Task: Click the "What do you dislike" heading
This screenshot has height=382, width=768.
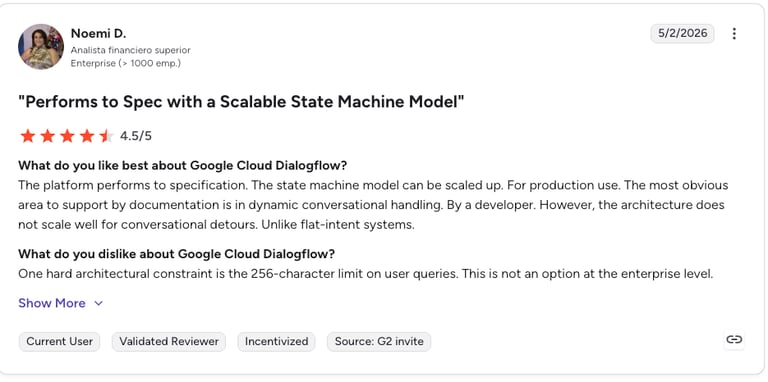Action: pyautogui.click(x=177, y=254)
